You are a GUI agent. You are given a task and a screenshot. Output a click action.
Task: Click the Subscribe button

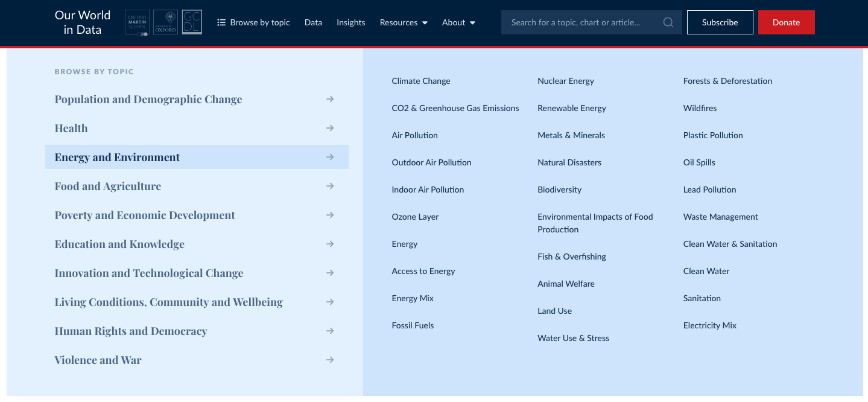point(720,22)
